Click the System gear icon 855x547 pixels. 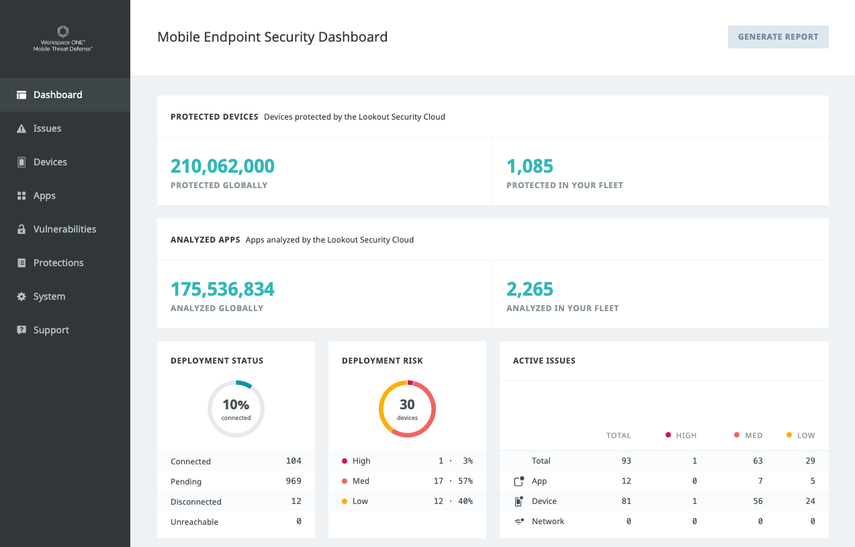pos(21,297)
